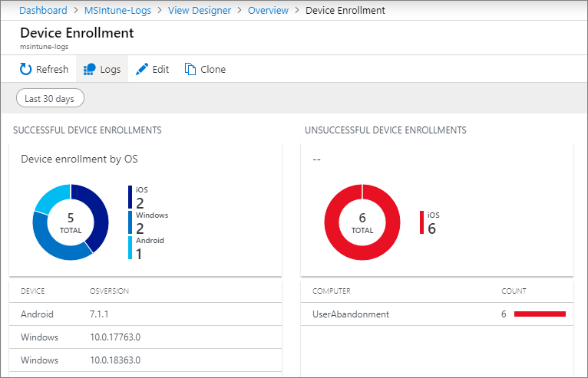Screen dimensions: 588x378
Task: Return to Overview breadcrumb
Action: 268,11
